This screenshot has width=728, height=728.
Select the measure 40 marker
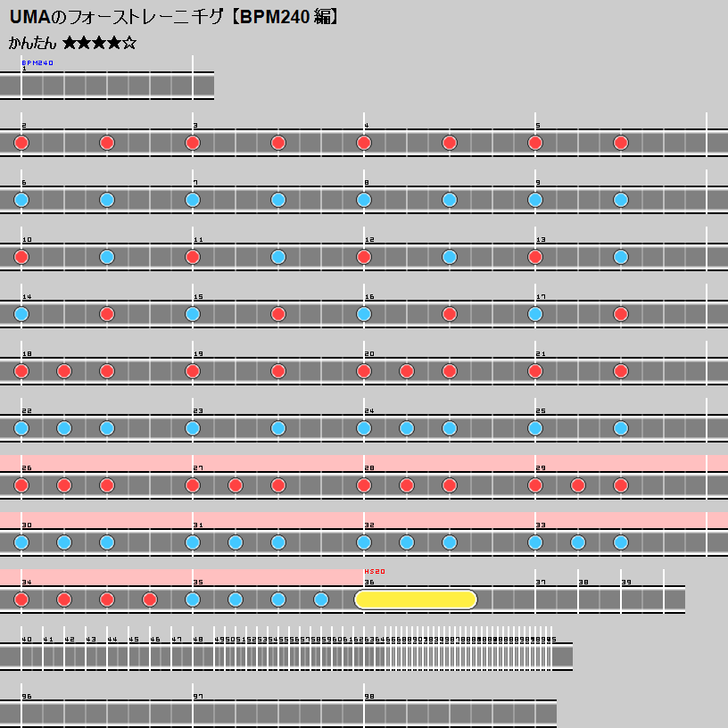(26, 640)
